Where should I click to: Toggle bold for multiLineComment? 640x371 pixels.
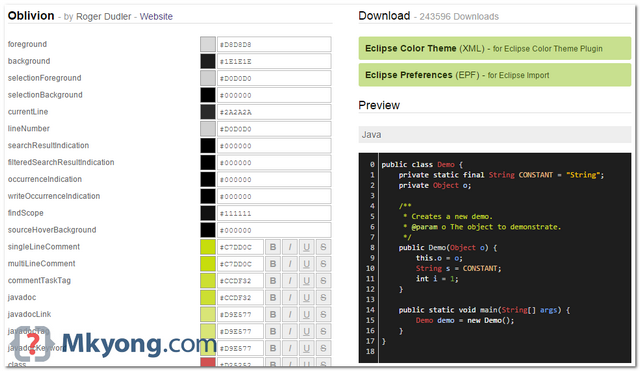[273, 264]
